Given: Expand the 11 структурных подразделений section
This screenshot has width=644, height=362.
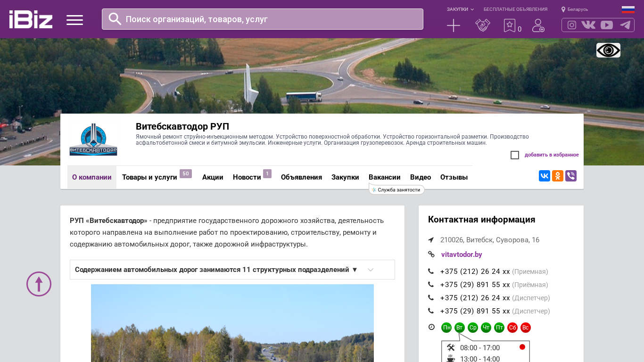Looking at the screenshot, I should pos(232,270).
